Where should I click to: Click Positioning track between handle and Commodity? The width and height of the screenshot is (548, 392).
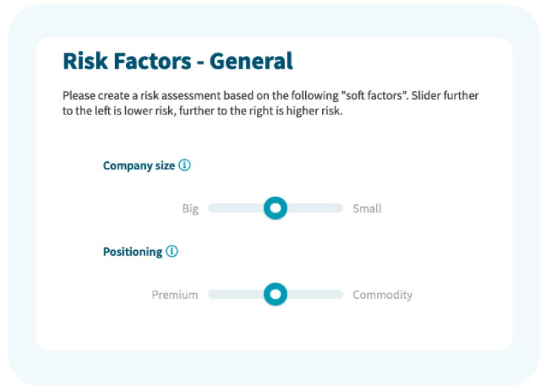click(x=315, y=294)
